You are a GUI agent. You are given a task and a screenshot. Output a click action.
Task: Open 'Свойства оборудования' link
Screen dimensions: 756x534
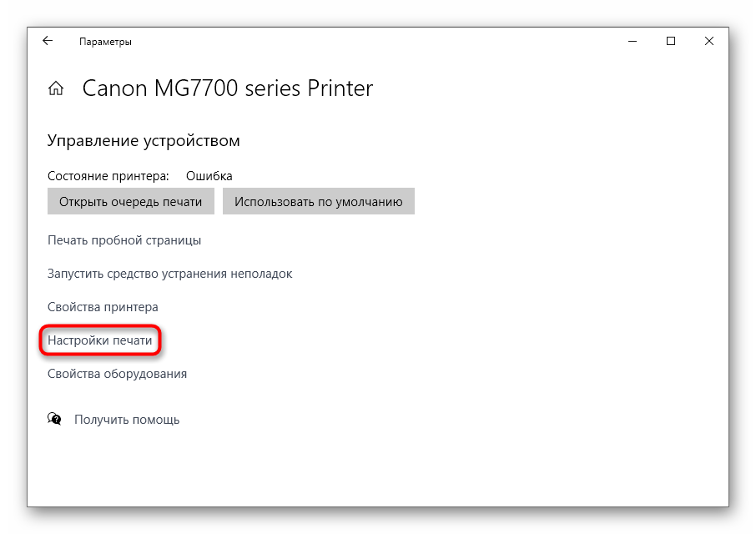click(117, 374)
